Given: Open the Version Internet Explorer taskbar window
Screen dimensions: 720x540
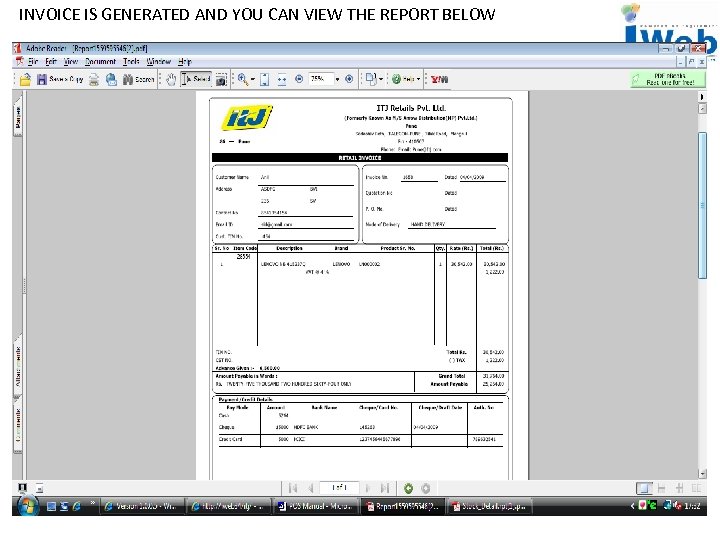Looking at the screenshot, I should pos(142,506).
